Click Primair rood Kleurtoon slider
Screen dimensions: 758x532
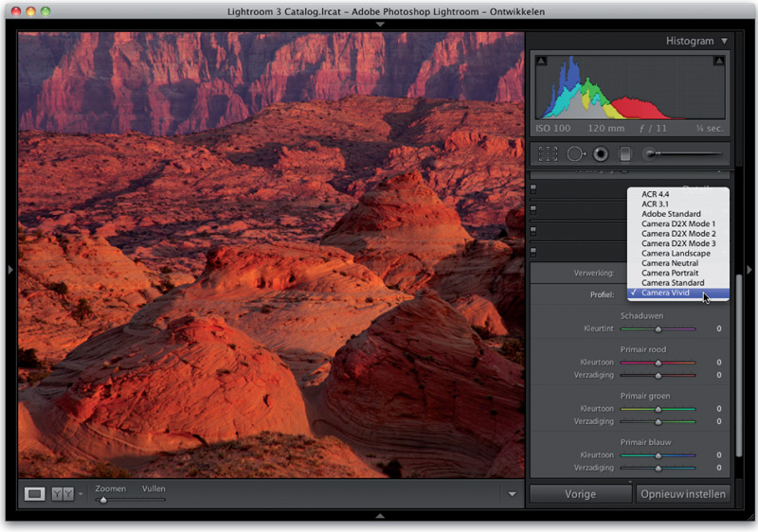click(658, 363)
